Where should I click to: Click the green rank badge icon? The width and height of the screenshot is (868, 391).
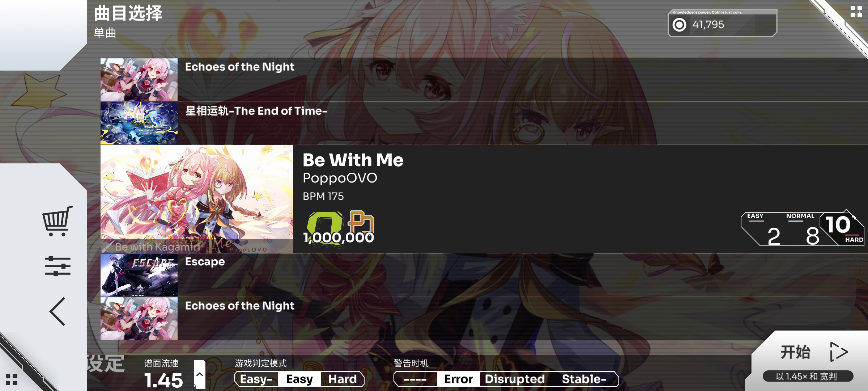click(x=325, y=227)
